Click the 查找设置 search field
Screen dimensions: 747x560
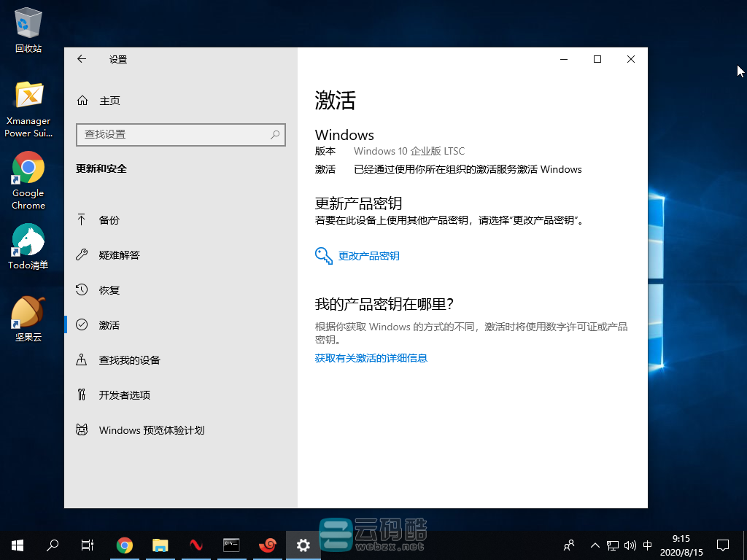172,134
